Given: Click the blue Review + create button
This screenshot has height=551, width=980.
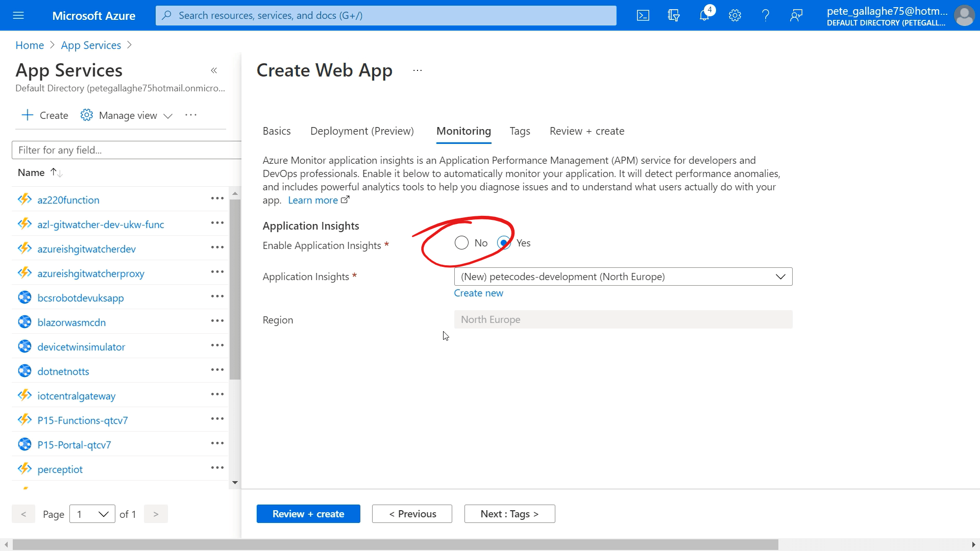Looking at the screenshot, I should pyautogui.click(x=308, y=514).
